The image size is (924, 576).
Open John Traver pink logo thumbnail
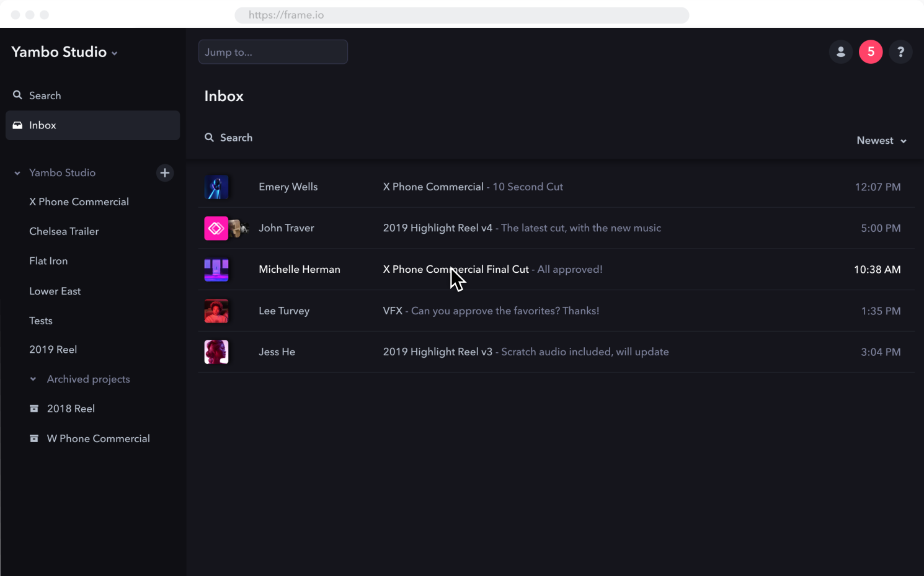coord(216,228)
